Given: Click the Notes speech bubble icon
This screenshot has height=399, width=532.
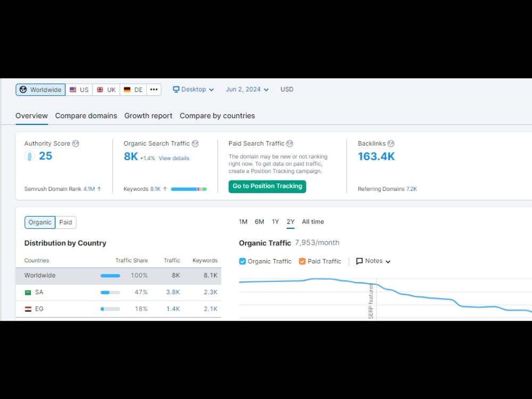Looking at the screenshot, I should tap(359, 261).
